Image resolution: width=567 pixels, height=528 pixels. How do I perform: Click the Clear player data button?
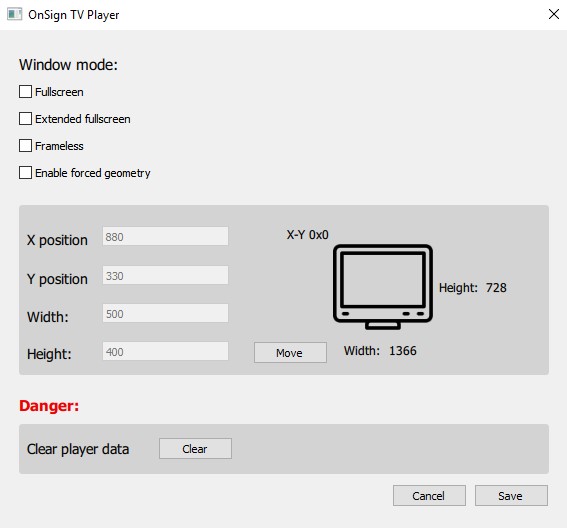(195, 449)
